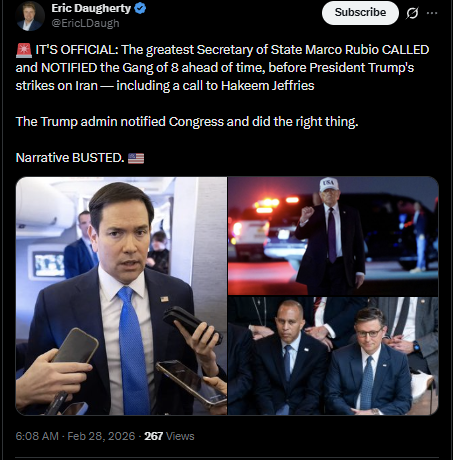Click the red siren emoji in the post
Viewport: 453px width, 460px height.
pyautogui.click(x=24, y=50)
